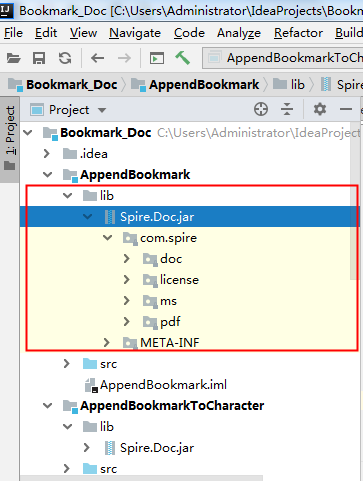
Task: Expand the doc package
Action: coord(126,259)
